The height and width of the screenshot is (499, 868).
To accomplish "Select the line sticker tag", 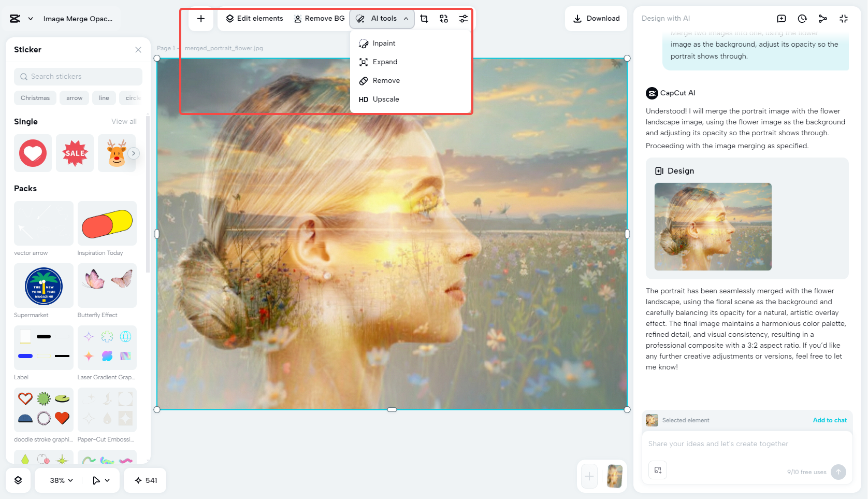I will click(104, 98).
